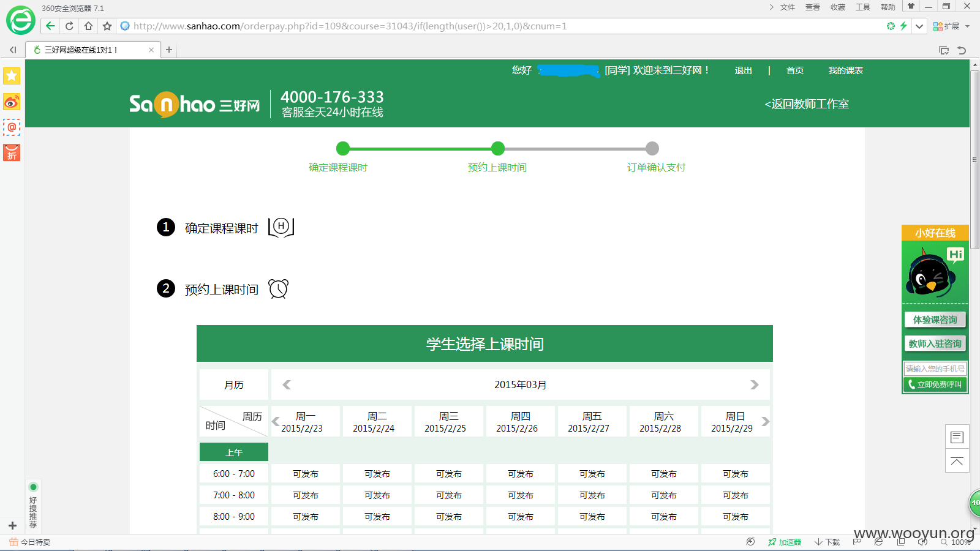
Task: Click the 教师入驻咨询 button
Action: [x=935, y=343]
